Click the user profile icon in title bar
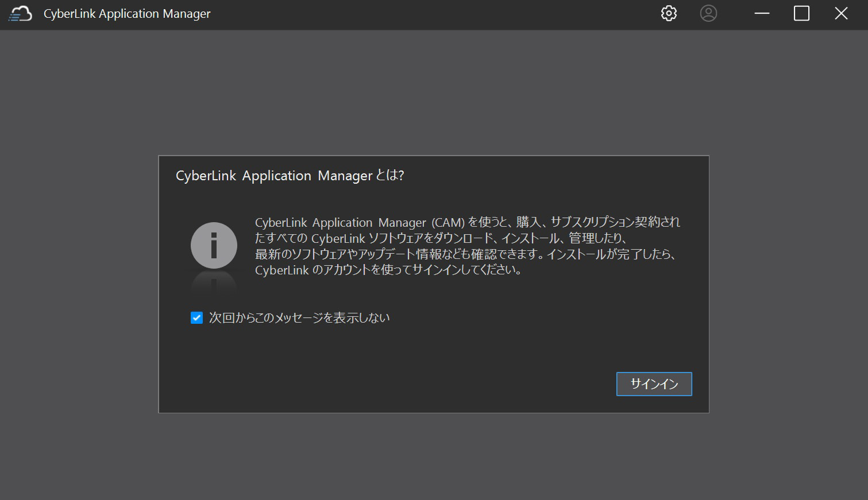Screen dimensions: 868x500 (708, 13)
